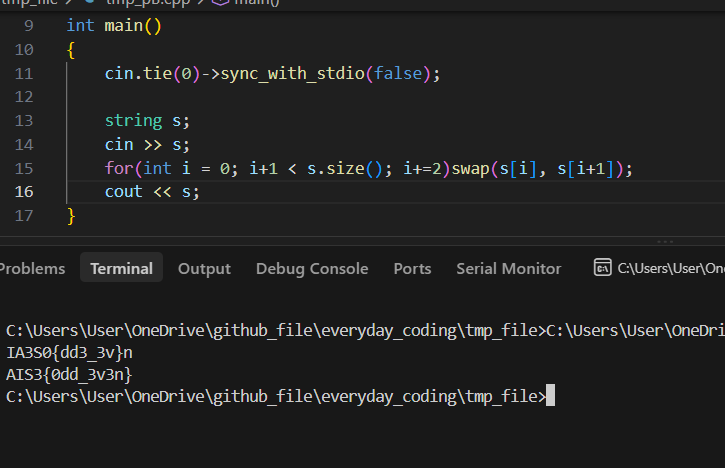
Task: Click the closing brace on line 17
Action: coord(71,216)
